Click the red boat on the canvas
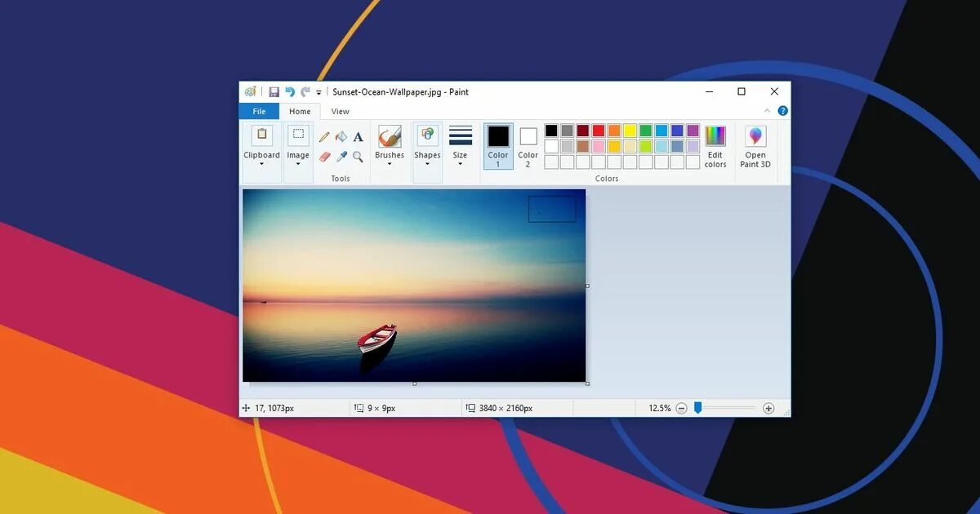The height and width of the screenshot is (514, 980). (x=377, y=338)
